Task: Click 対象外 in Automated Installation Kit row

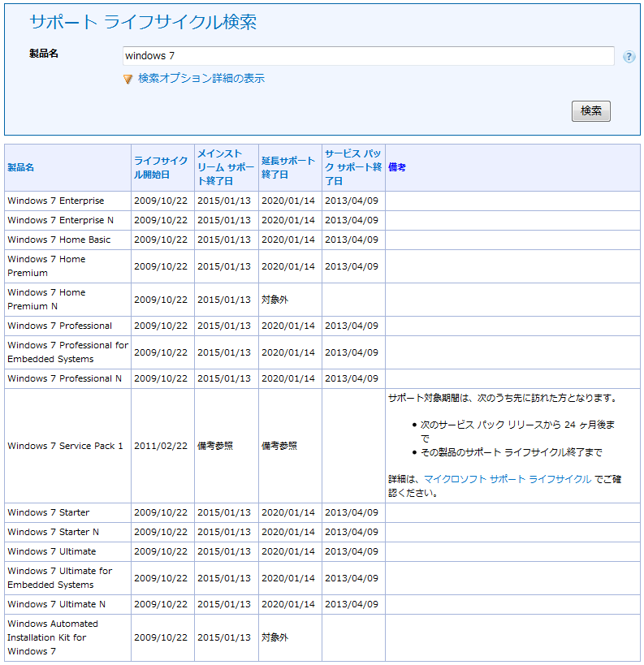Action: [274, 637]
